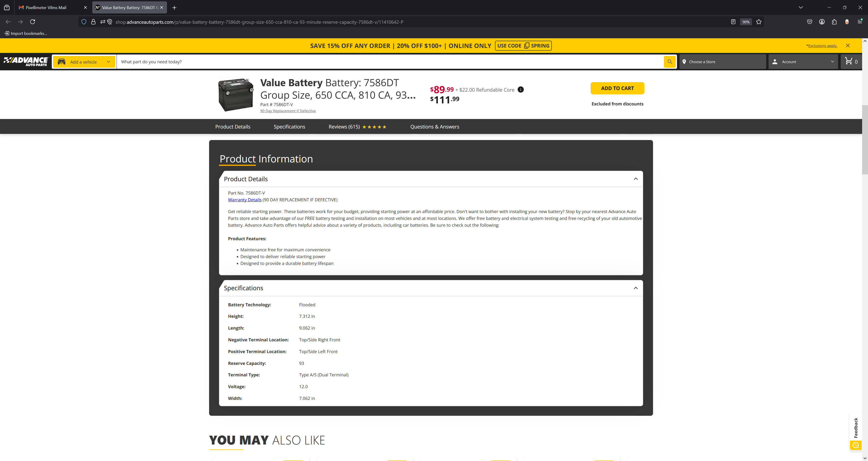Open the shopping cart
The image size is (868, 461).
(851, 61)
